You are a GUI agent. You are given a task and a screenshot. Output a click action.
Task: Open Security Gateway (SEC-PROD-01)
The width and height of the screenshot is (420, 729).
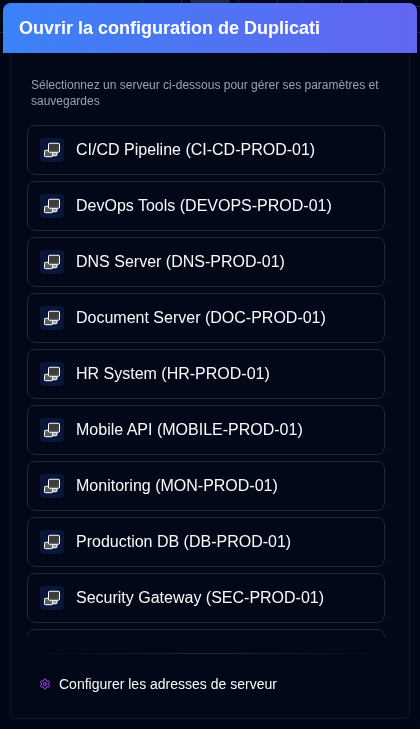point(206,598)
